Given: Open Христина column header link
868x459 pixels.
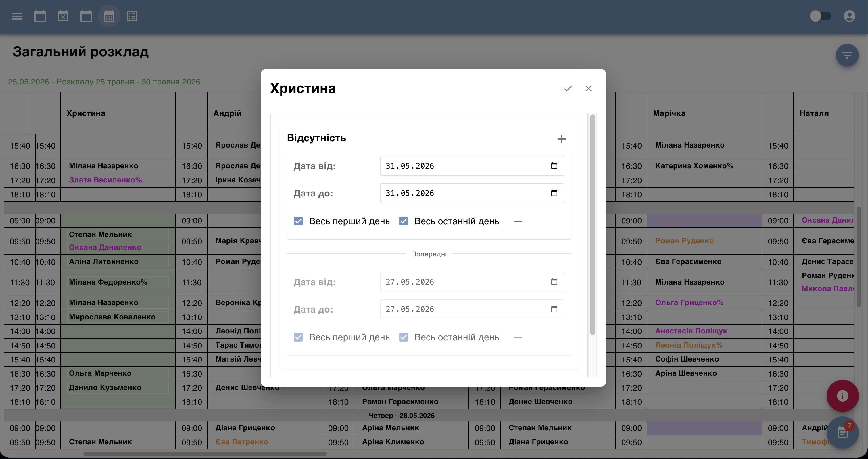Looking at the screenshot, I should (86, 113).
